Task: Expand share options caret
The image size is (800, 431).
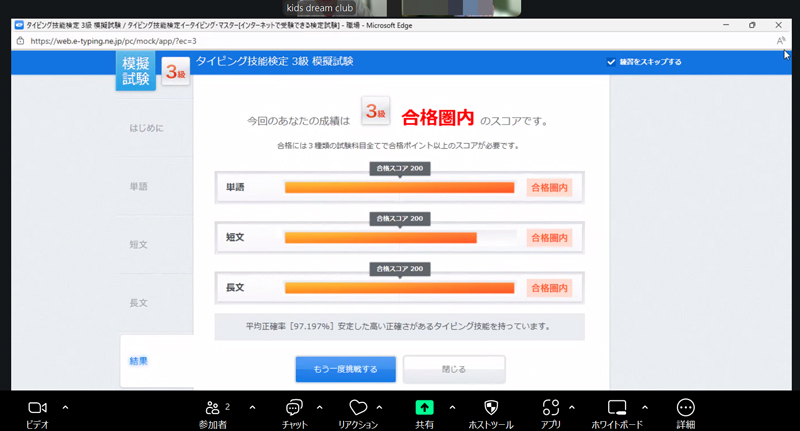Action: coord(452,408)
